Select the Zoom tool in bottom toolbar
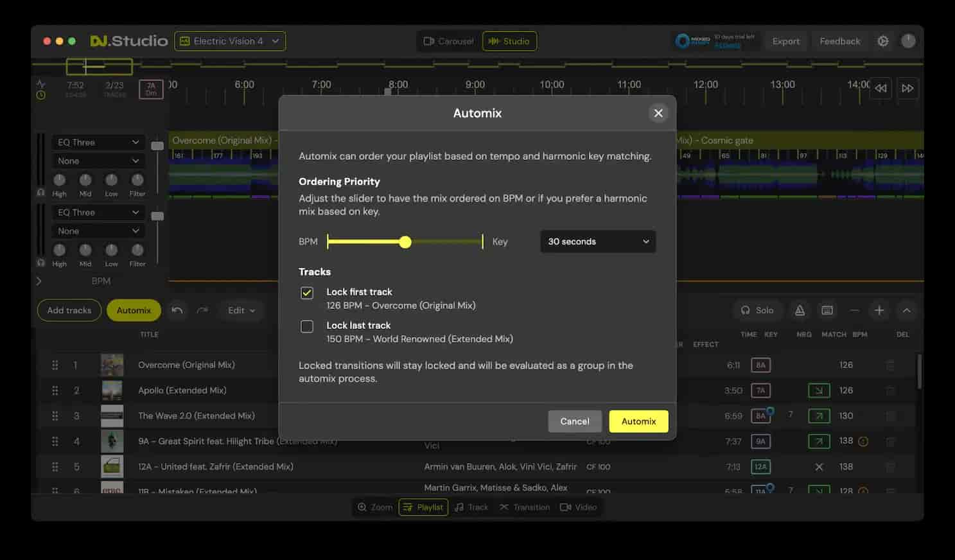The width and height of the screenshot is (955, 560). pos(374,507)
